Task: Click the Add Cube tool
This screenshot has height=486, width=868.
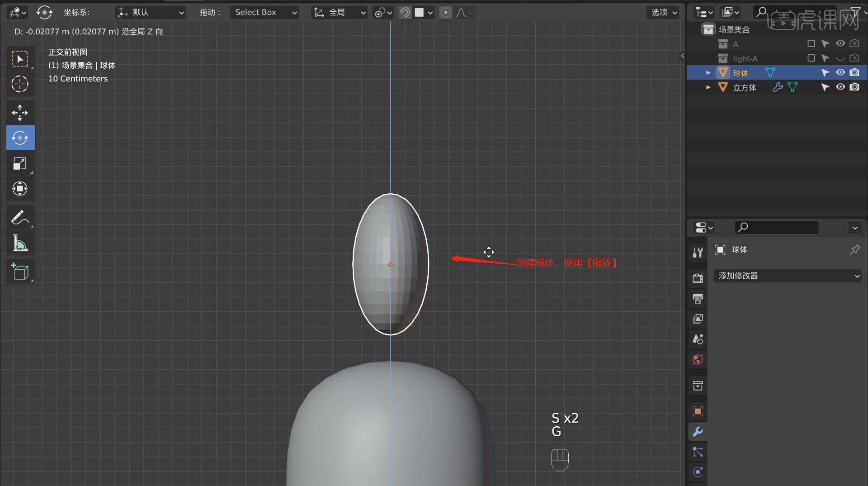Action: [20, 272]
